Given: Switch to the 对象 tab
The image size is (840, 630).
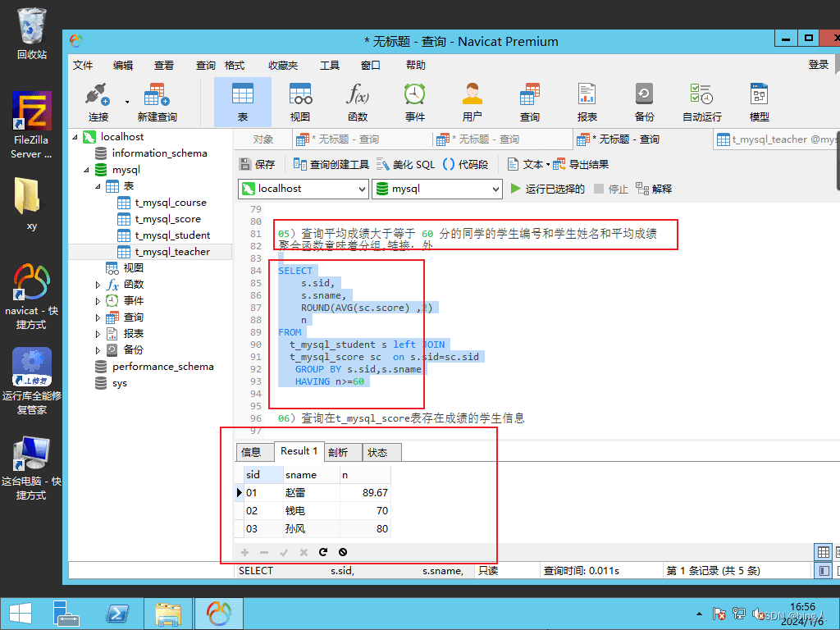Looking at the screenshot, I should pos(263,139).
